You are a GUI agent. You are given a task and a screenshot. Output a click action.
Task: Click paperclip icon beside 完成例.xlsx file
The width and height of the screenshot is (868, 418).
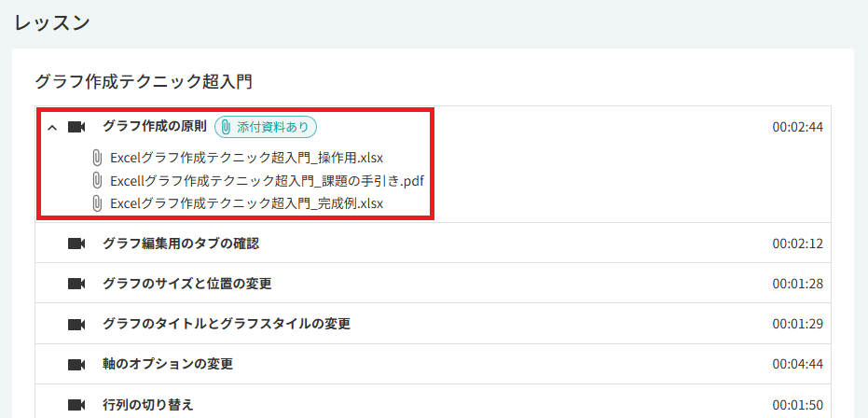97,203
